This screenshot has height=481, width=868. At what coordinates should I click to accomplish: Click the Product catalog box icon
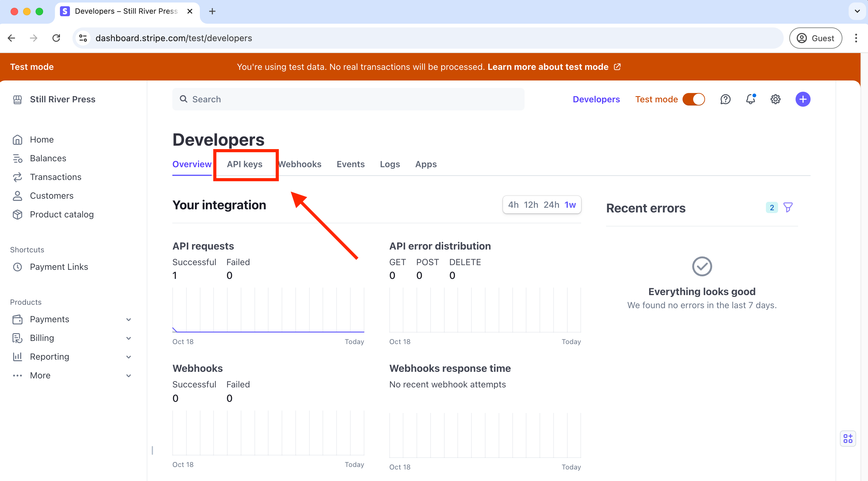(x=17, y=215)
